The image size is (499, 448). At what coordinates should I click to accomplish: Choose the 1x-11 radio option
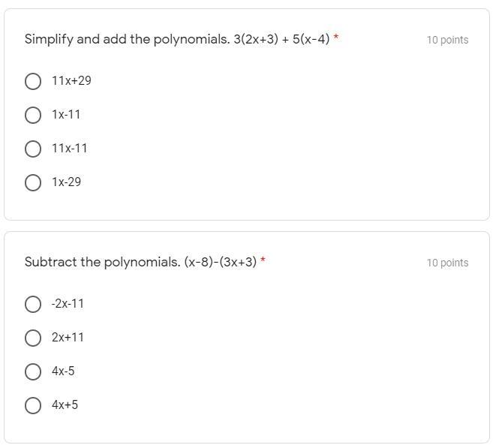(33, 115)
